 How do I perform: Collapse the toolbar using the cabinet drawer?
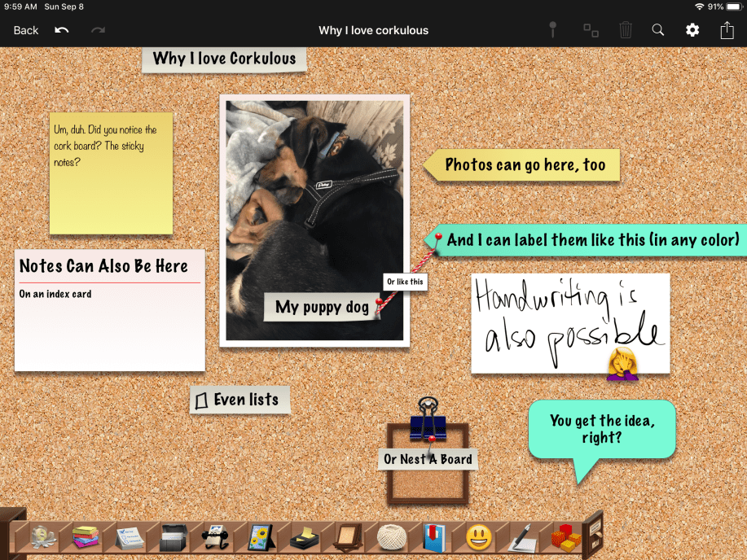[x=592, y=535]
